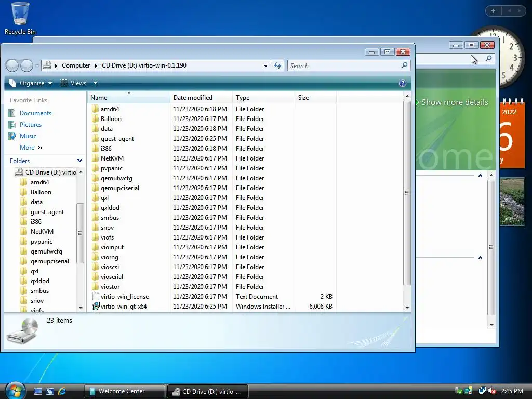The height and width of the screenshot is (399, 532).
Task: Click the Documents favorite link icon
Action: pyautogui.click(x=12, y=113)
